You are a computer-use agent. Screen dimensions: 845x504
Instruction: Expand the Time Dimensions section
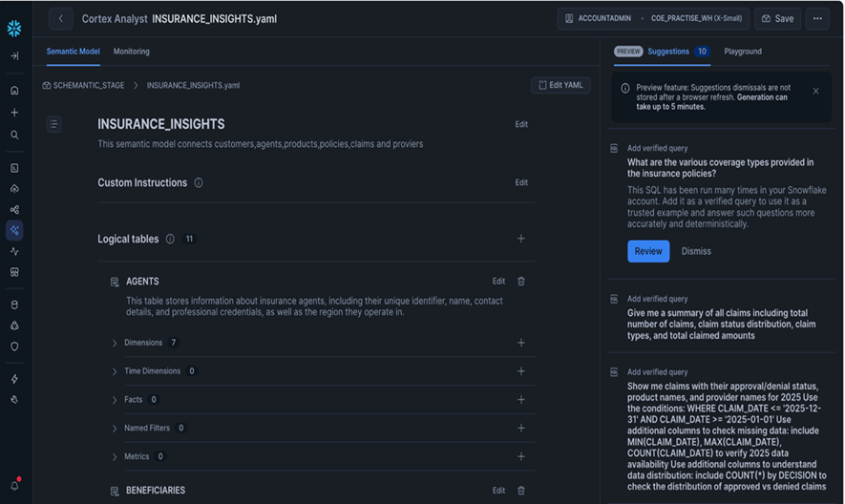[x=115, y=371]
